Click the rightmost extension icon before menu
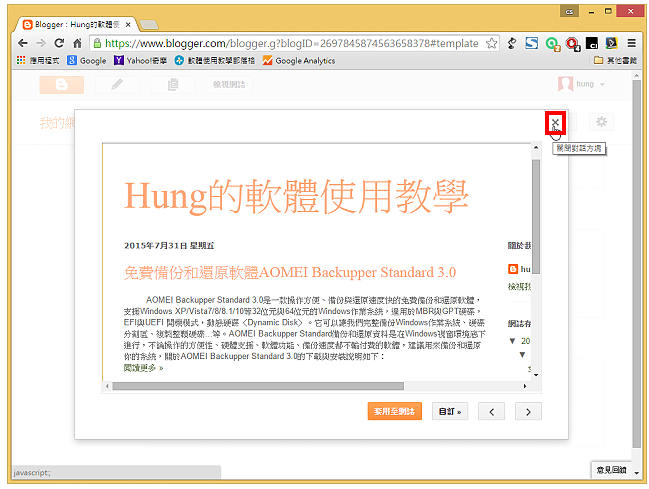 (x=611, y=43)
